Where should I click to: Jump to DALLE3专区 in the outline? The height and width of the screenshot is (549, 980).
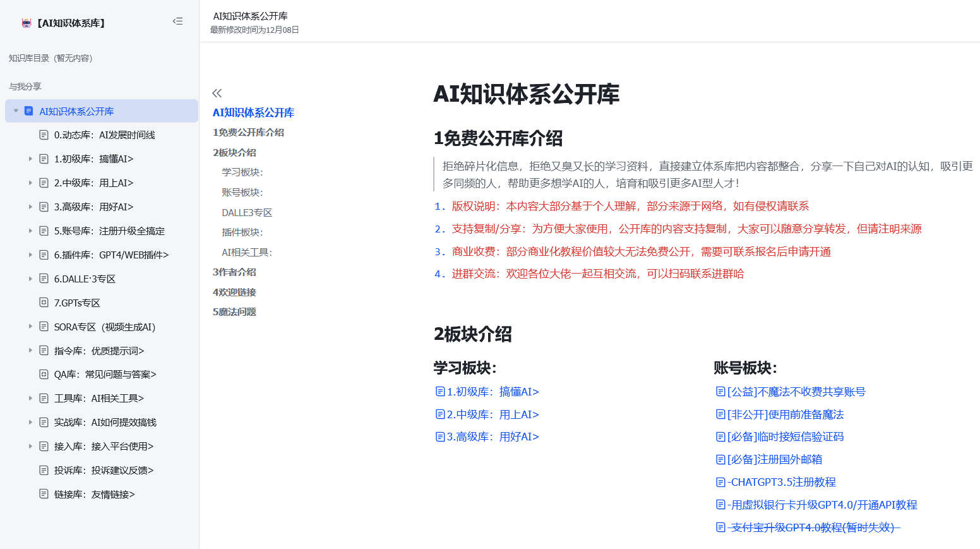(x=247, y=213)
